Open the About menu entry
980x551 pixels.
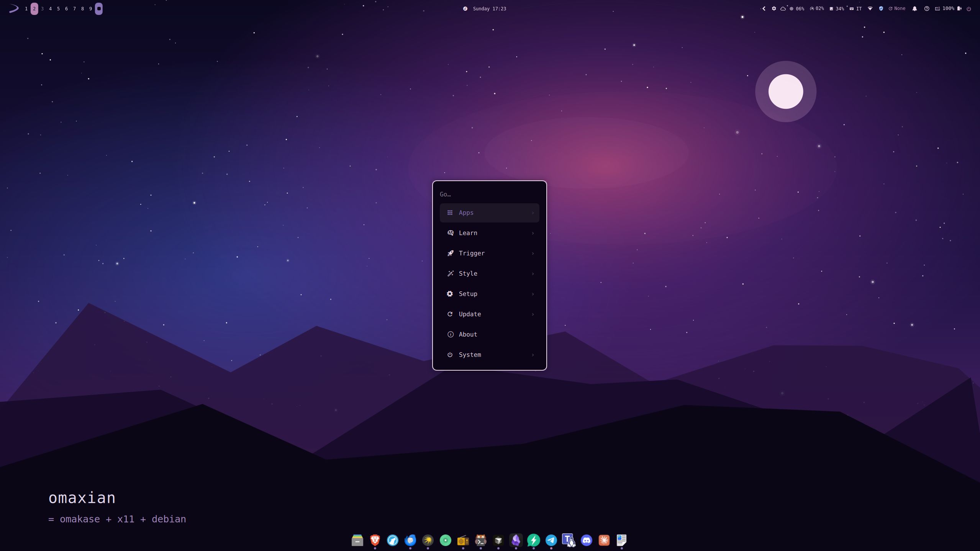click(x=489, y=334)
